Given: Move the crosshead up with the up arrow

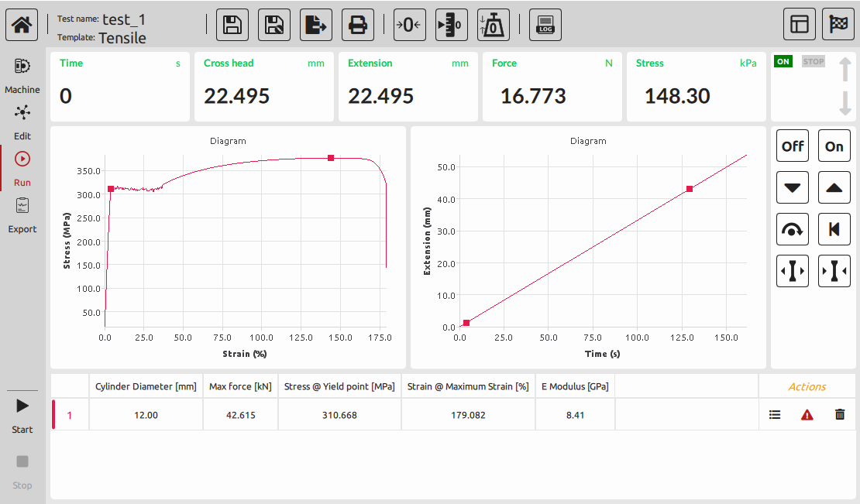Looking at the screenshot, I should coord(834,187).
